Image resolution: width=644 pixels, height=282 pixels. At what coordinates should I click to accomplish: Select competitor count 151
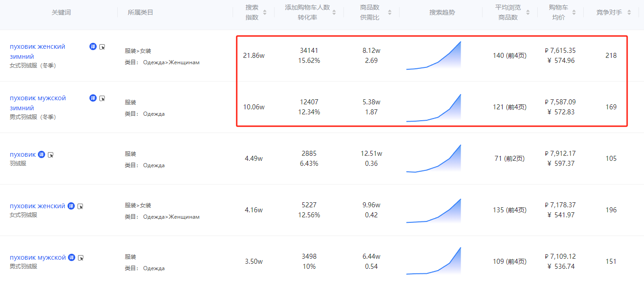pyautogui.click(x=611, y=261)
